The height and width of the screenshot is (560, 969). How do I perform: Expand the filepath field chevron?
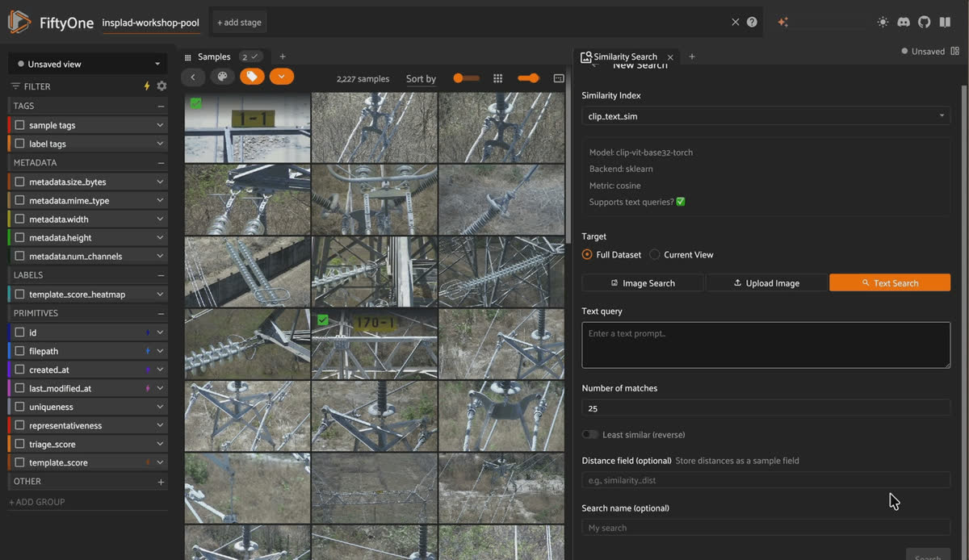coord(160,351)
